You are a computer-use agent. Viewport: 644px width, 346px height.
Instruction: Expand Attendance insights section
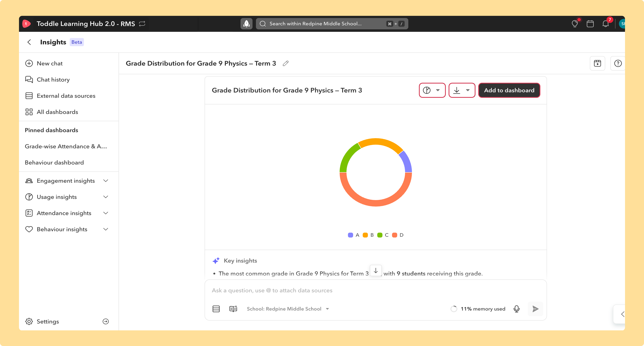click(106, 213)
